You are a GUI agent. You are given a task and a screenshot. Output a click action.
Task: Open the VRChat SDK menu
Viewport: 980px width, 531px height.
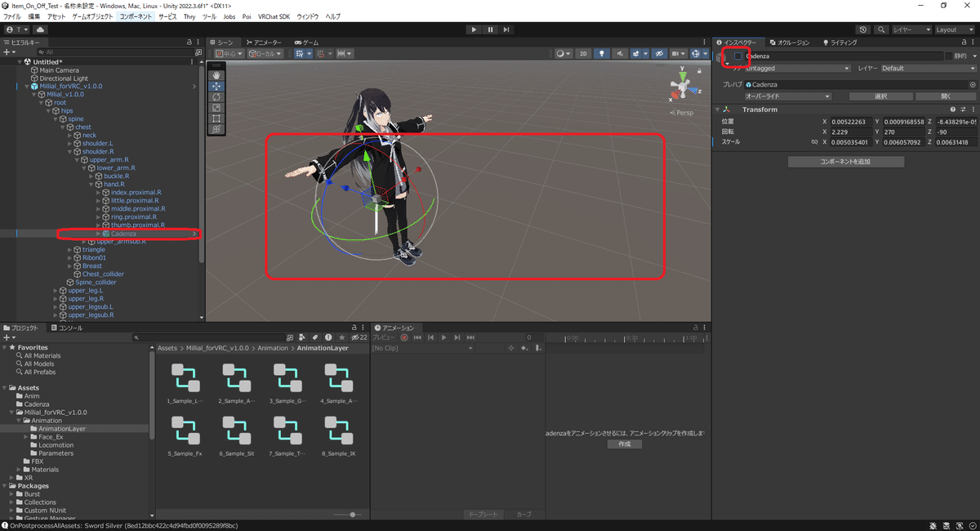point(273,16)
